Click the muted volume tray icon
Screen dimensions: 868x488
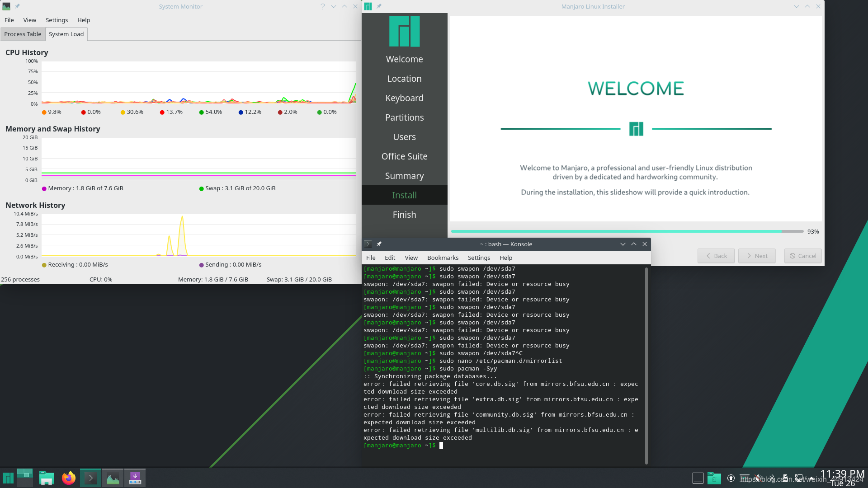(x=758, y=478)
